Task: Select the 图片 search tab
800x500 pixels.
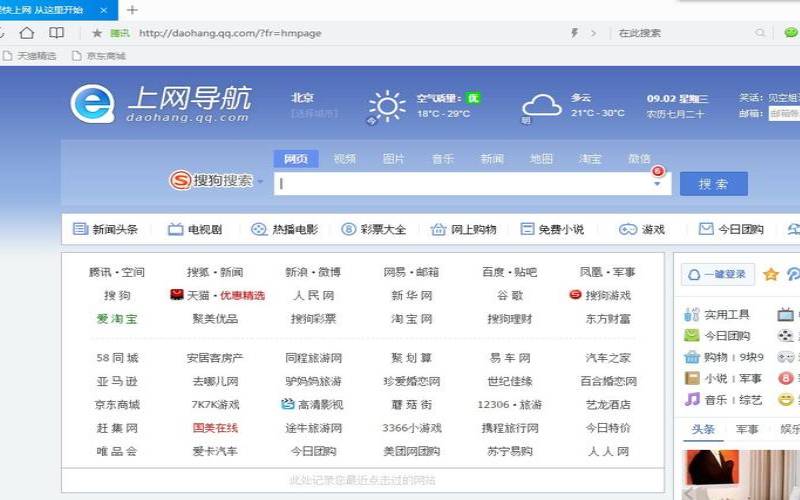Action: tap(393, 159)
